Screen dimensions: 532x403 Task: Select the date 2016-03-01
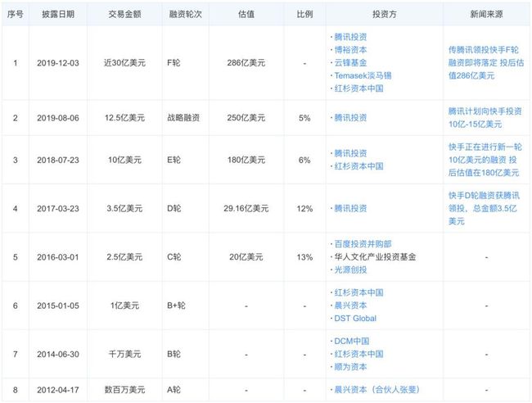click(x=58, y=257)
